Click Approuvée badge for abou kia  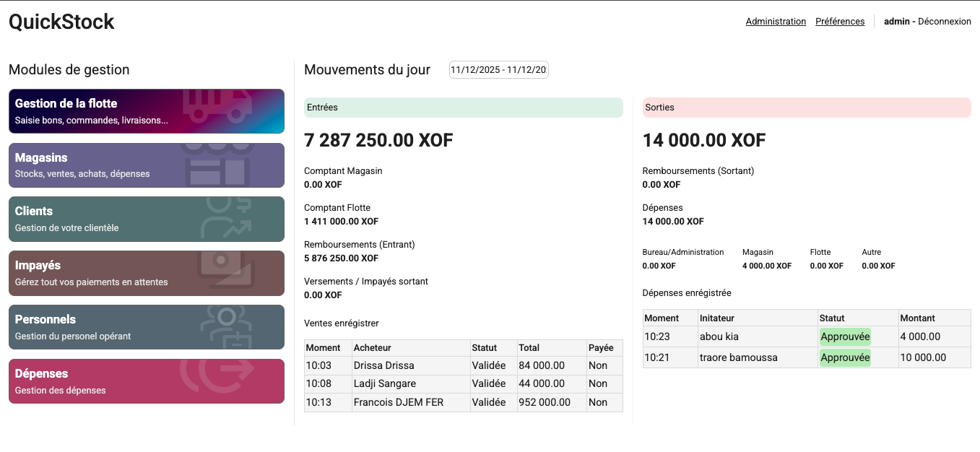pos(845,336)
